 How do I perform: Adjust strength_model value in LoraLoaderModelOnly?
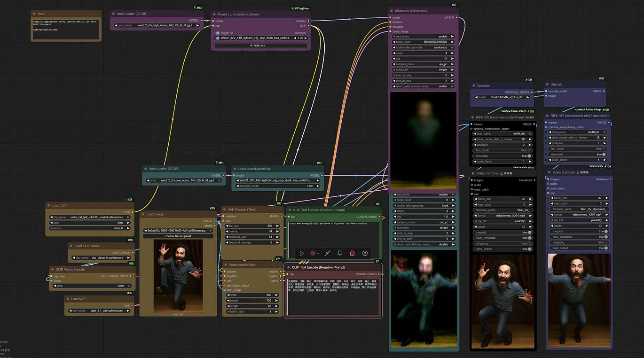[277, 186]
